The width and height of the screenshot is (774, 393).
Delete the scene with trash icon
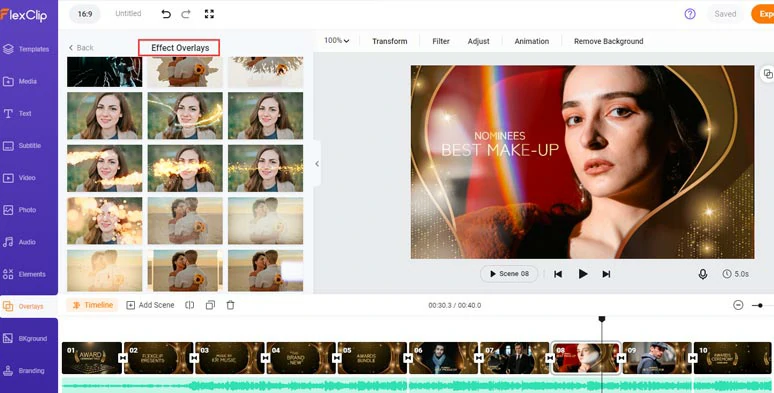click(231, 305)
